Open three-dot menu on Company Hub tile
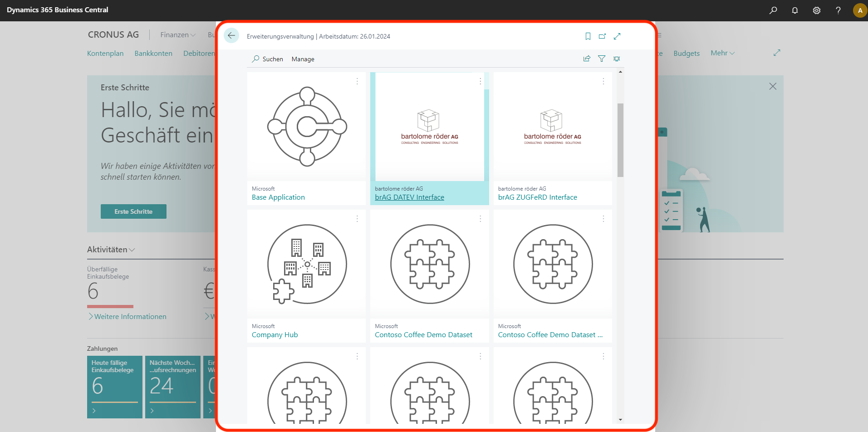 click(357, 219)
